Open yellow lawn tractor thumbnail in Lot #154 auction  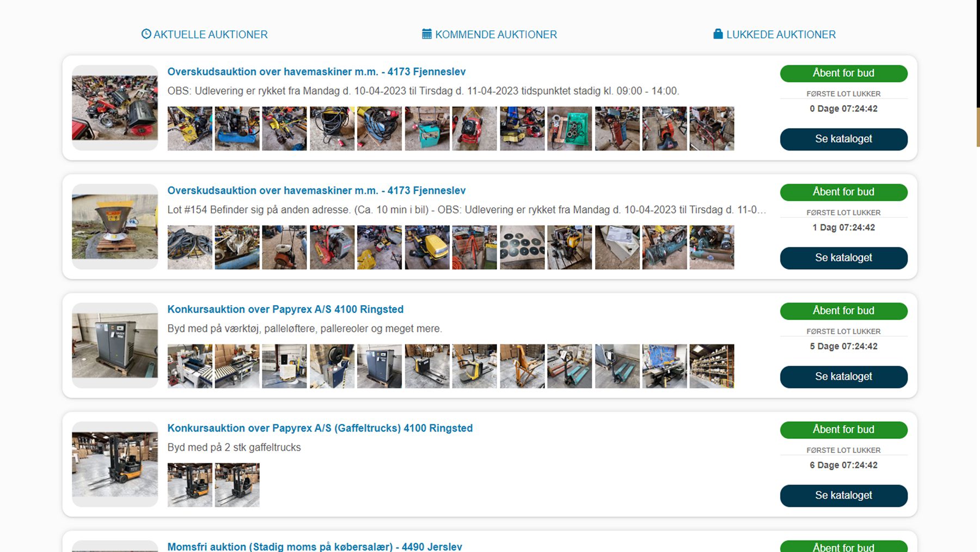[427, 247]
